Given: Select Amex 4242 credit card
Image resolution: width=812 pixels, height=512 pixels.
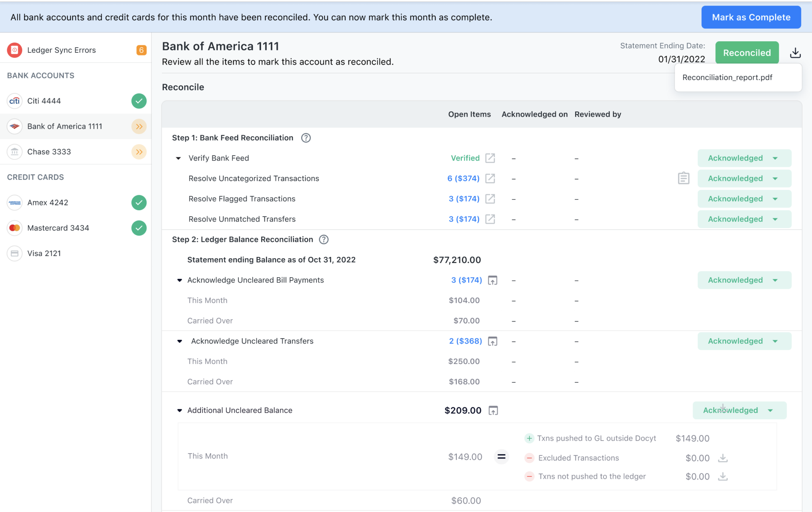Looking at the screenshot, I should point(75,202).
